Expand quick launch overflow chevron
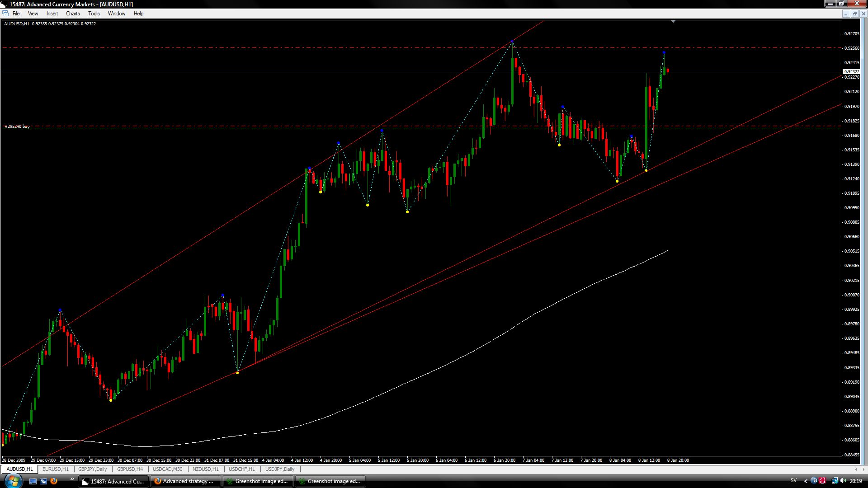The image size is (868, 488). (72, 479)
